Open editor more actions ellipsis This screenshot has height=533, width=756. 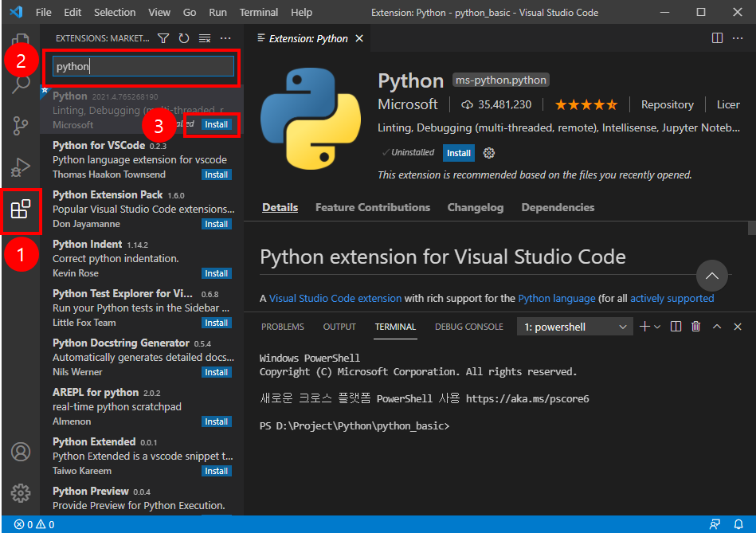point(738,38)
